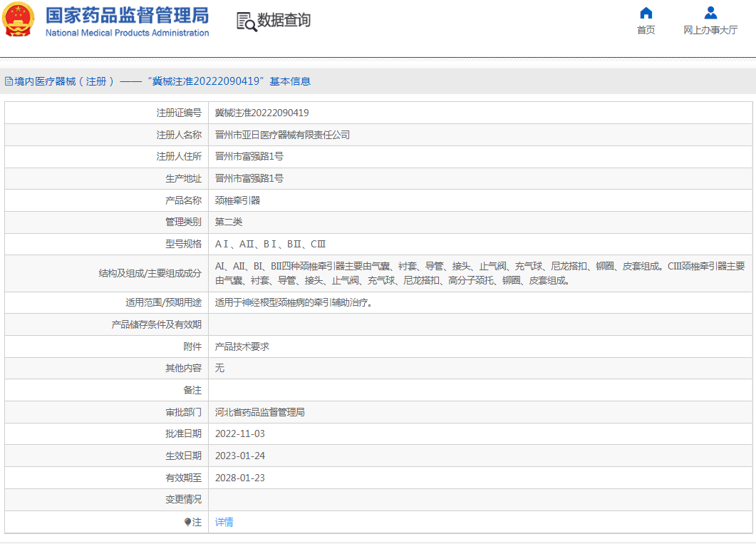Select the registration number 冀械注准20222090419 cell
Viewport: 756px width, 544px height.
[262, 113]
